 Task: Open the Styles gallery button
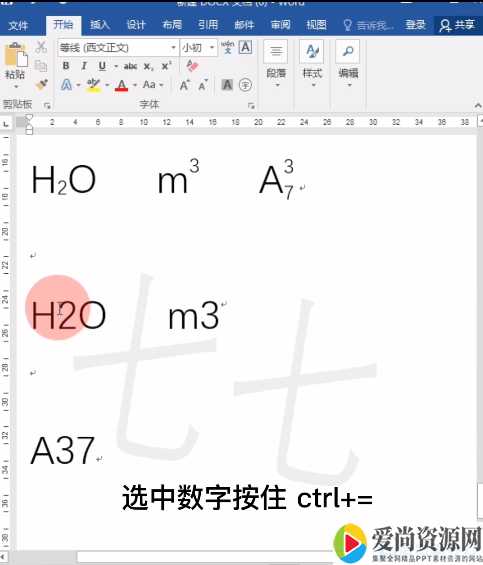[312, 64]
